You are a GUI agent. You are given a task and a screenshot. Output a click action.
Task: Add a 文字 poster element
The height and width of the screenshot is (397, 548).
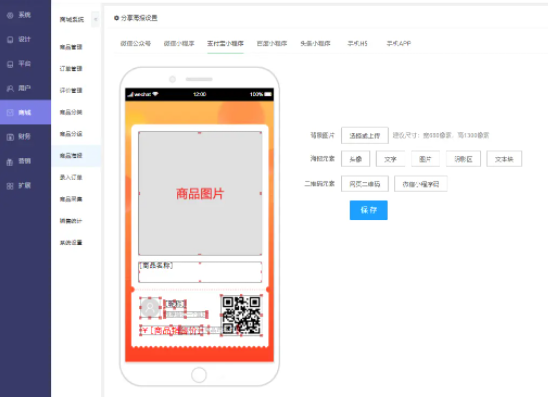click(x=390, y=159)
